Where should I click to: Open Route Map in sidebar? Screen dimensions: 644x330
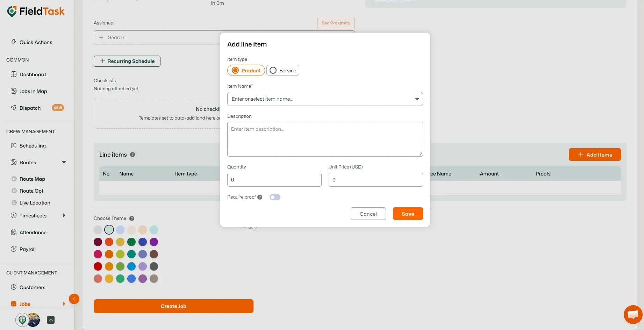(x=32, y=179)
